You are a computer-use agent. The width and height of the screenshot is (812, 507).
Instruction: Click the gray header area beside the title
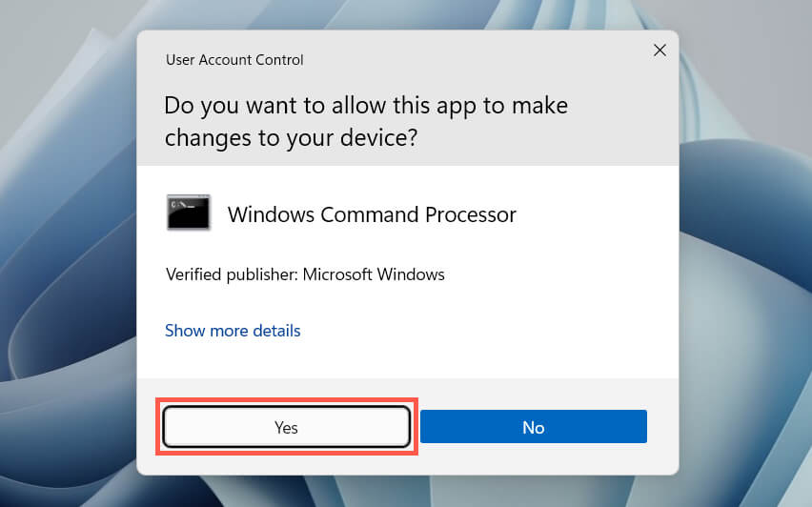click(x=477, y=60)
